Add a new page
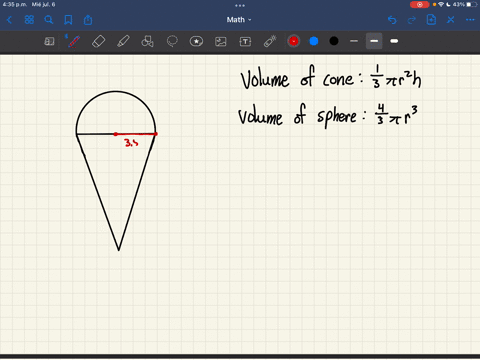 pos(431,20)
